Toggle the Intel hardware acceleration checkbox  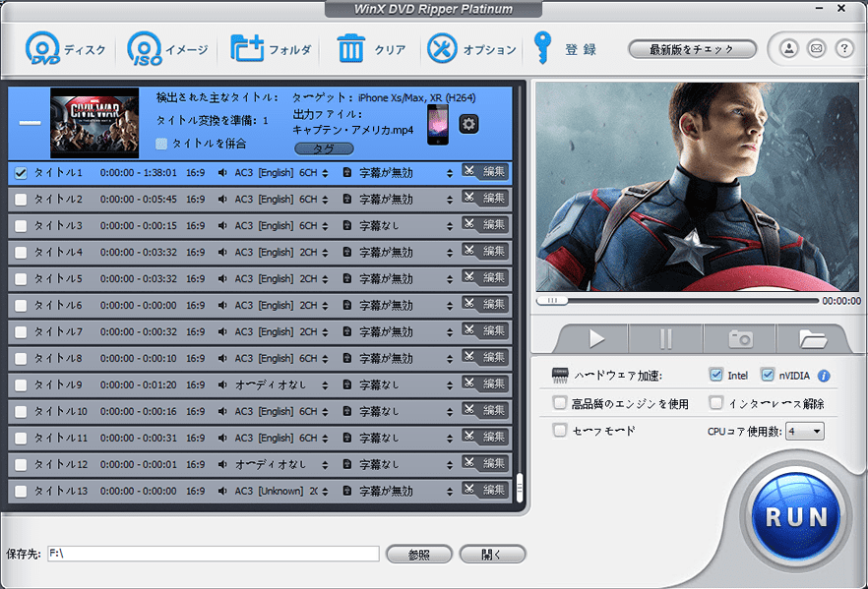pos(715,375)
